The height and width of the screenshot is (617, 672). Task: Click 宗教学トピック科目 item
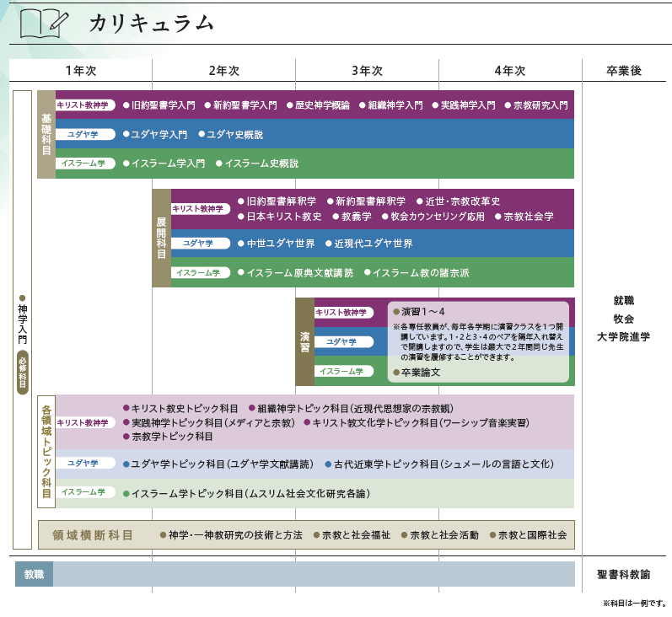point(168,437)
